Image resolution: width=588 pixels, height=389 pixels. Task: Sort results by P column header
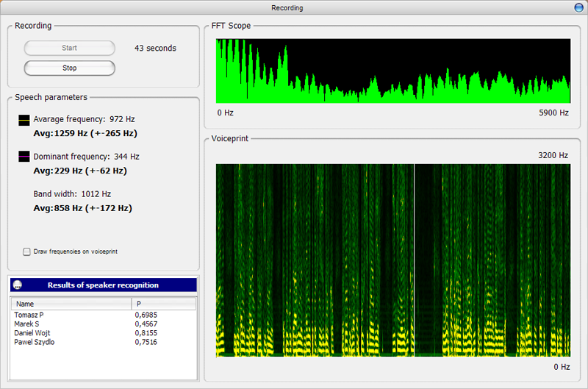tap(164, 304)
